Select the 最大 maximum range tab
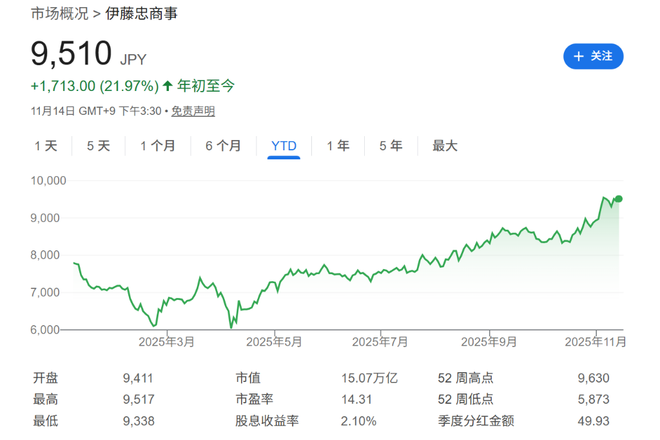 (x=445, y=146)
